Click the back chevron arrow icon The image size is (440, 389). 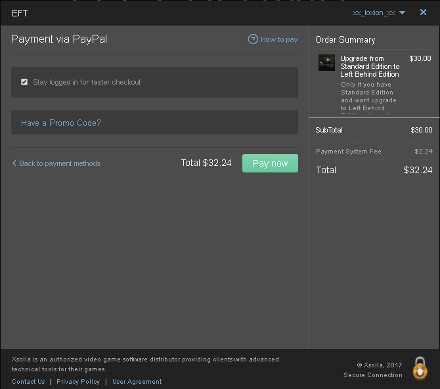[x=14, y=163]
